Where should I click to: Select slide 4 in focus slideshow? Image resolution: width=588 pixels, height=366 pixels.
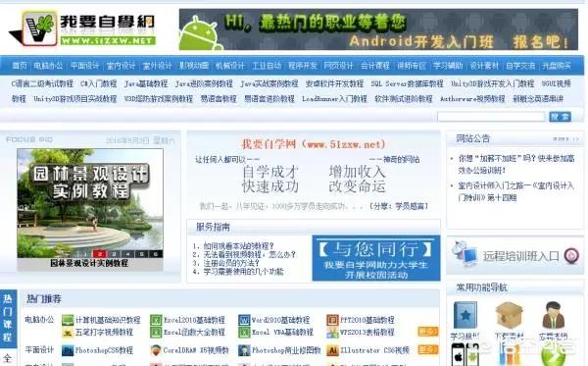coord(127,254)
